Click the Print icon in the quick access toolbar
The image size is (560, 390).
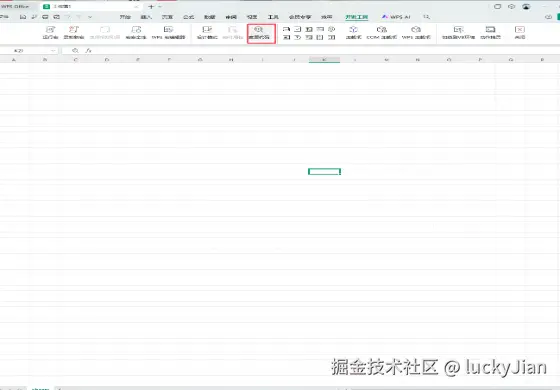click(x=45, y=17)
